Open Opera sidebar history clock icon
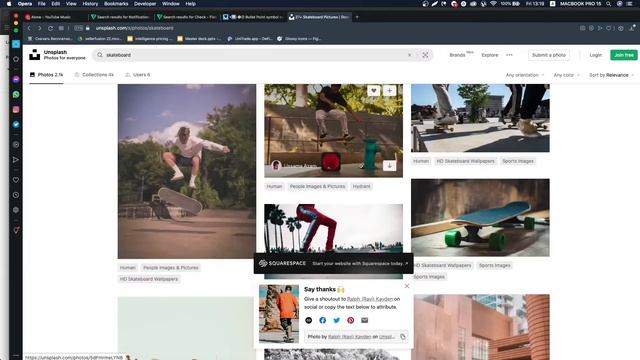The image size is (640, 360). tap(16, 195)
